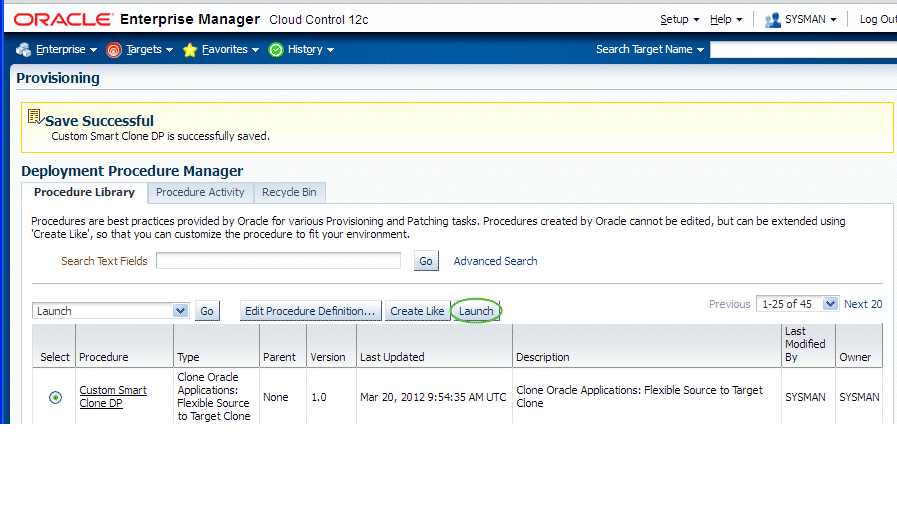
Task: Click the SYSMAN user icon
Action: point(773,20)
